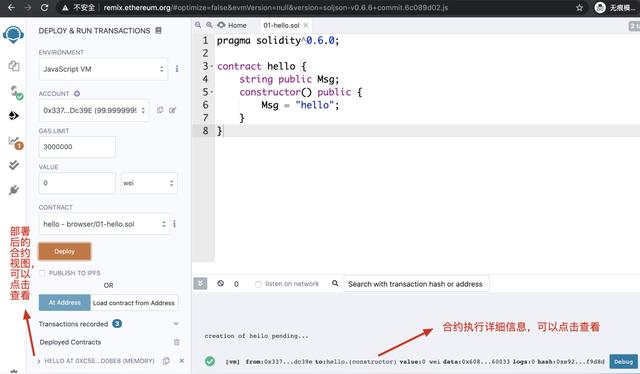Click the gas limit field showing 3000000
This screenshot has width=640, height=374.
[x=77, y=147]
